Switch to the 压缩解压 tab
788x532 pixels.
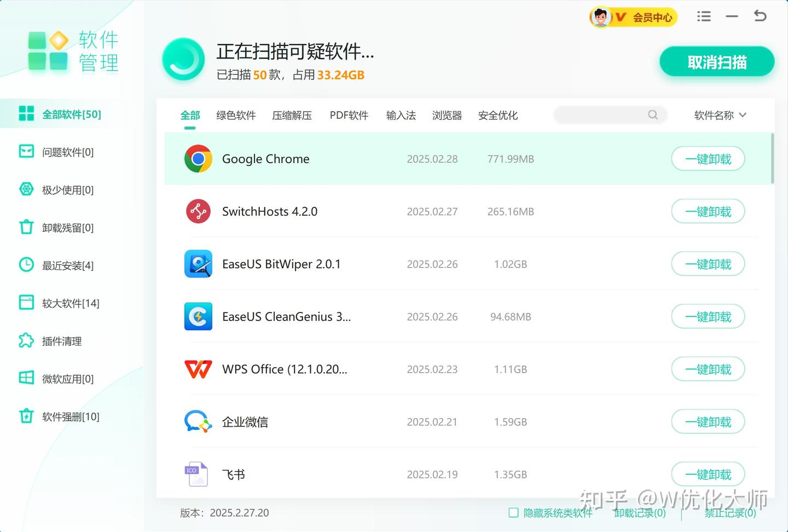(x=292, y=115)
